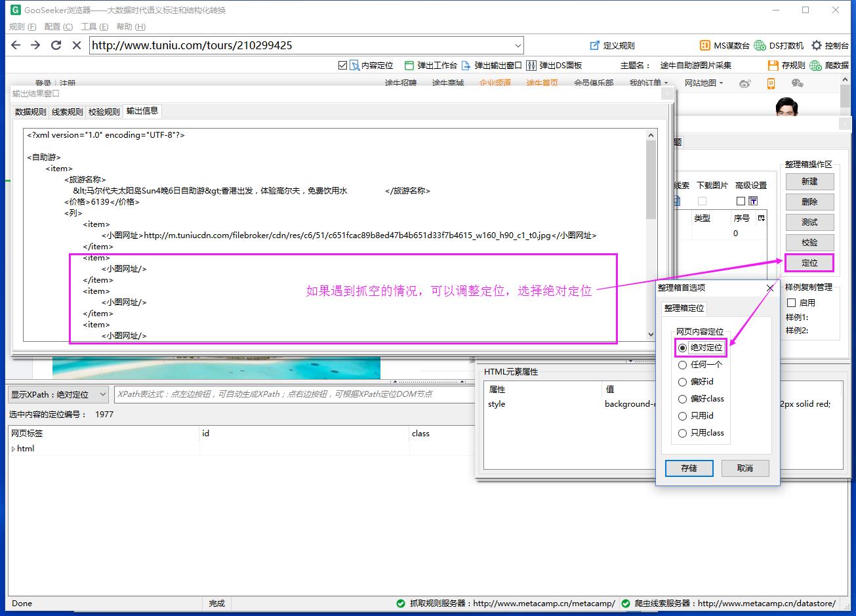Click the 新建 button
The height and width of the screenshot is (616, 856).
click(809, 182)
